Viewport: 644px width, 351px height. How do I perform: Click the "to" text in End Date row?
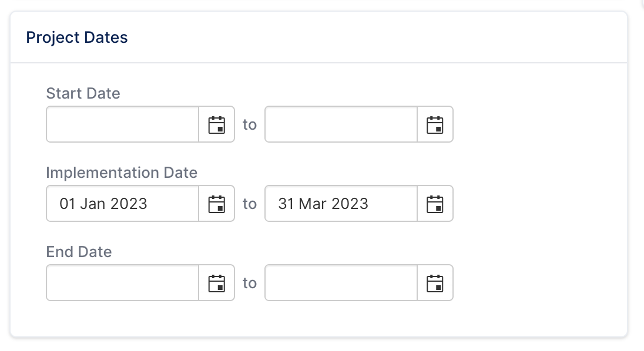pos(250,283)
